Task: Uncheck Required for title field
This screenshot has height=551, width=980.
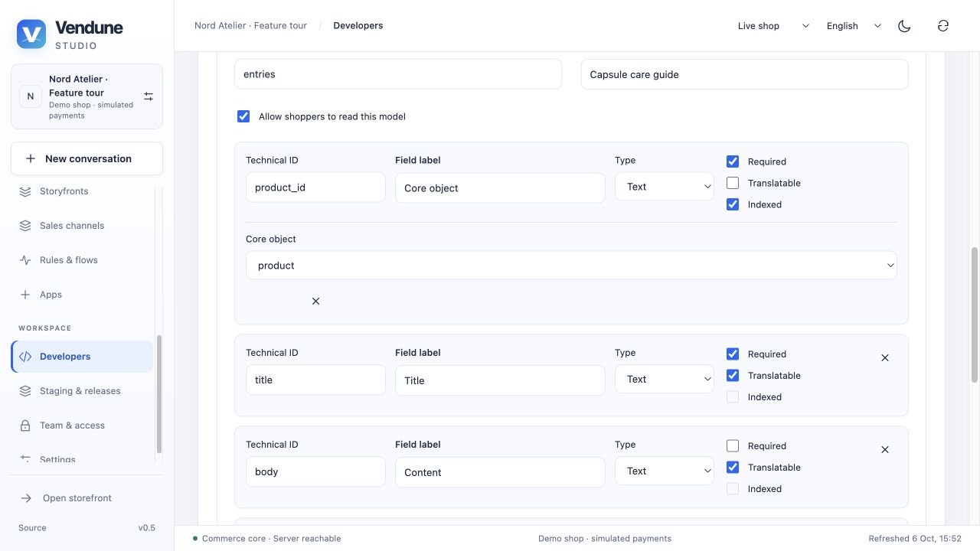Action: [x=733, y=354]
